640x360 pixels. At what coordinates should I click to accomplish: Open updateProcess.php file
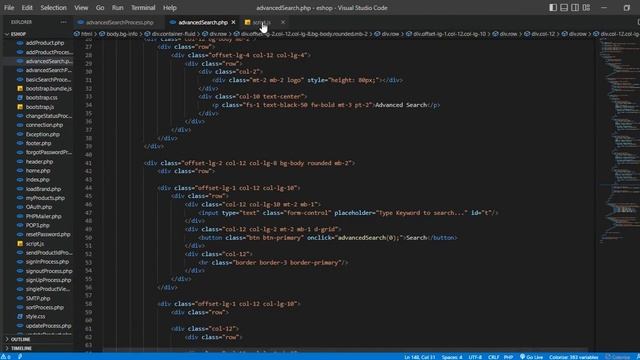pyautogui.click(x=48, y=326)
